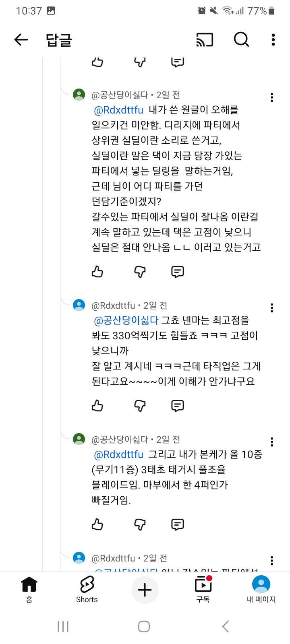Like the comment ending in '빠질거임.'

pos(97,524)
